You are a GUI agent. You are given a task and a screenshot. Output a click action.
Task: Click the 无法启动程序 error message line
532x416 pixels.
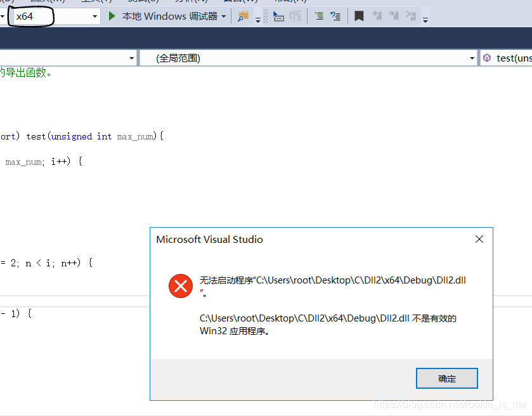[332, 286]
